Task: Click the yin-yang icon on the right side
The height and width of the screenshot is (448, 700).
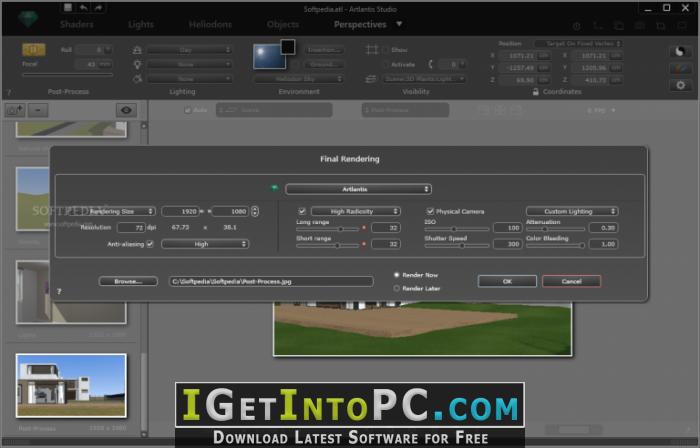Action: (x=680, y=51)
